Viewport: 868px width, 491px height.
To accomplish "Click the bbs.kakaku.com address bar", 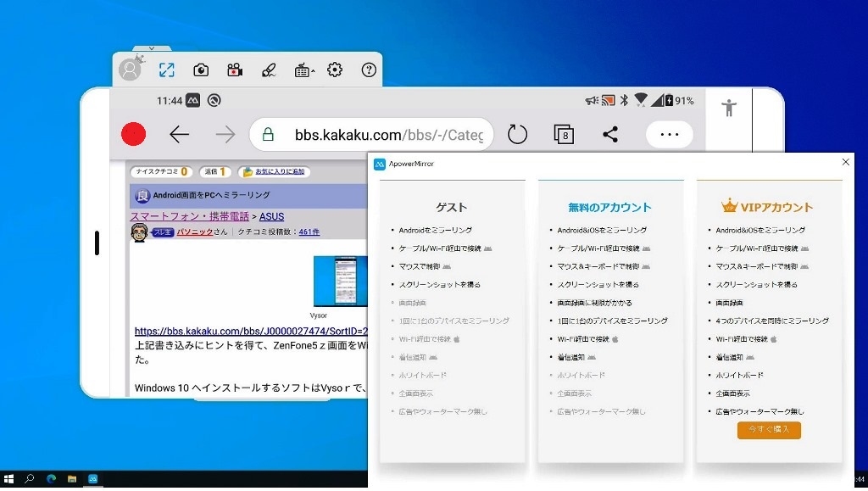I will 371,134.
